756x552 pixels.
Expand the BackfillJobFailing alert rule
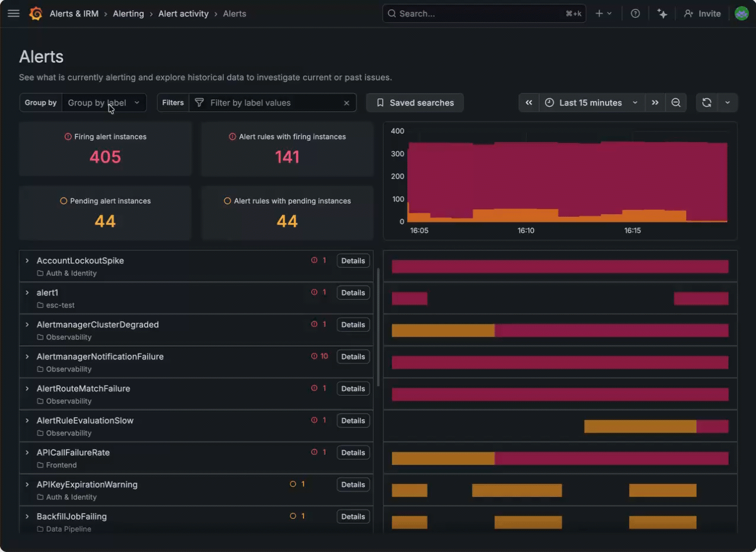point(27,516)
